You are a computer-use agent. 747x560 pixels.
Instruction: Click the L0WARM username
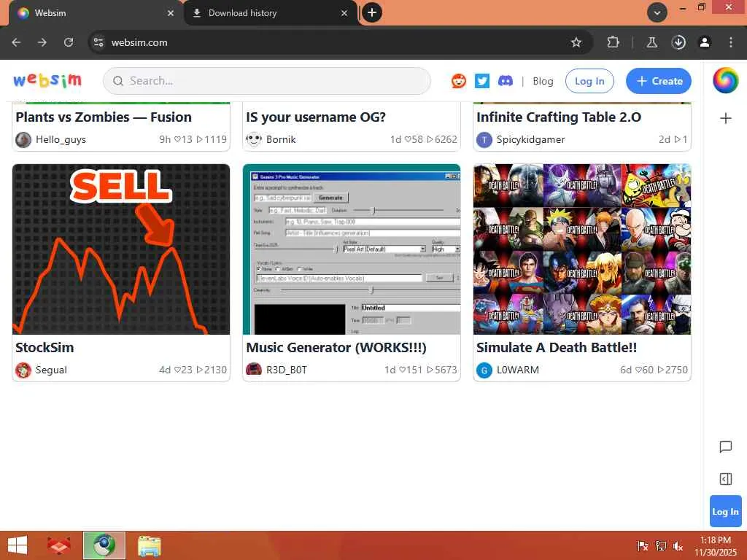518,370
